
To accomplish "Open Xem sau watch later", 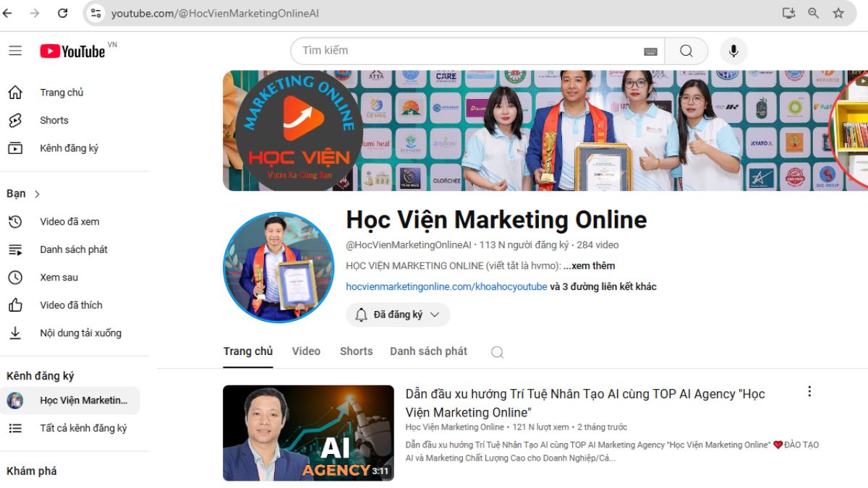I will pos(59,277).
